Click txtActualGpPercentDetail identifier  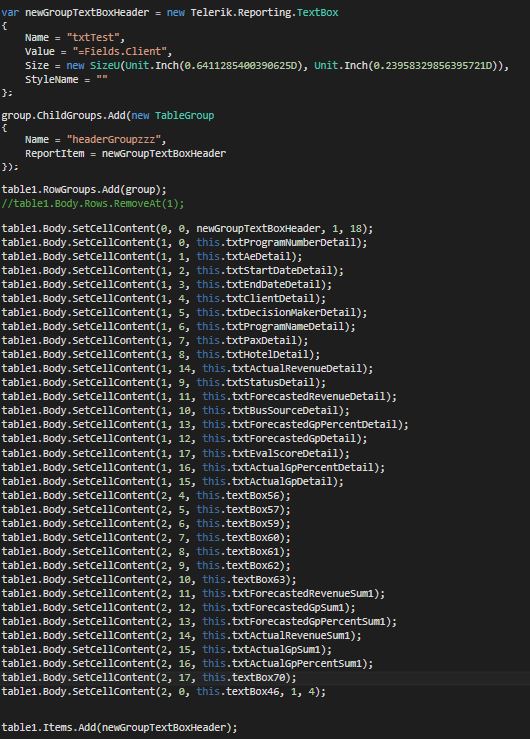tap(302, 468)
